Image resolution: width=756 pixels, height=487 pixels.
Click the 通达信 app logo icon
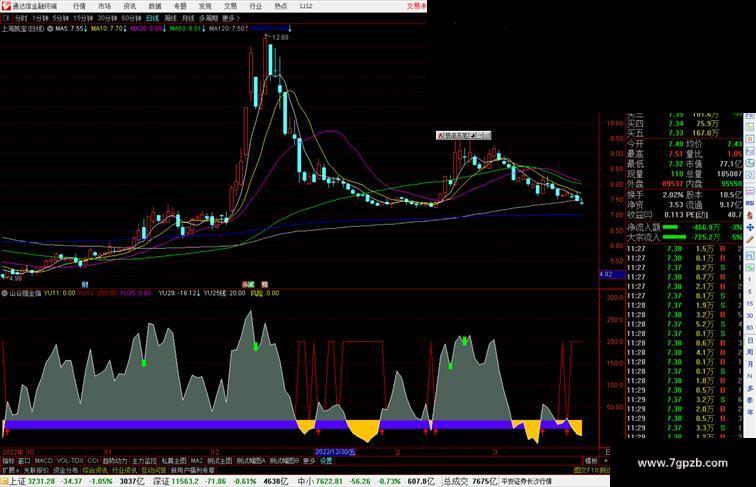tap(6, 6)
